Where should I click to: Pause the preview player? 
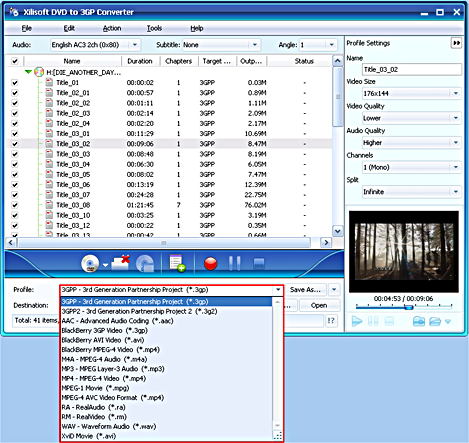(x=373, y=321)
